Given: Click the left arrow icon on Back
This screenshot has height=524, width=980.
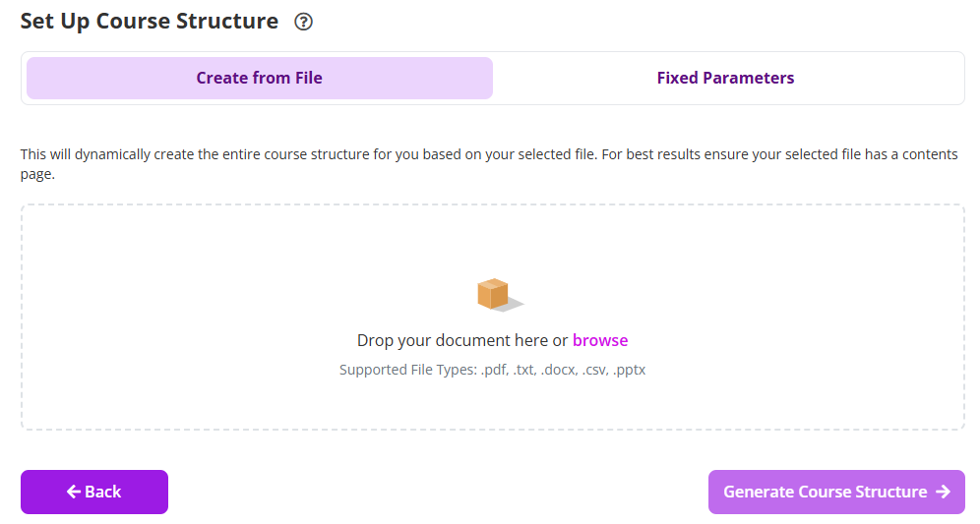Looking at the screenshot, I should 74,492.
